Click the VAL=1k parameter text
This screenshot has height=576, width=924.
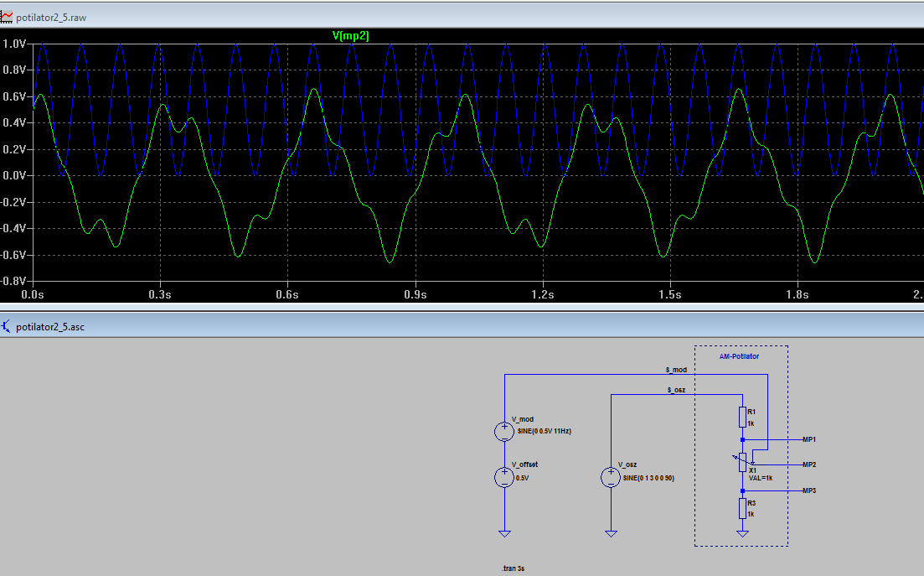click(x=760, y=478)
